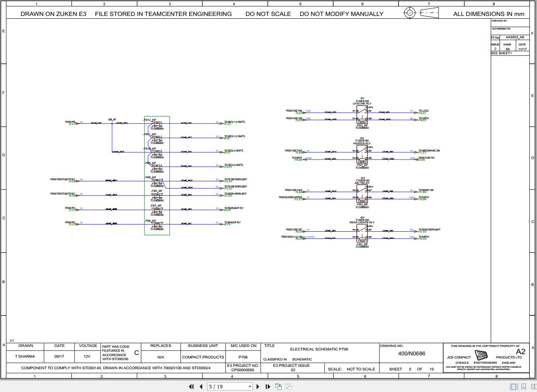Click the previous view icon with green arrow
Image resolution: width=537 pixels, height=392 pixels.
tap(278, 386)
